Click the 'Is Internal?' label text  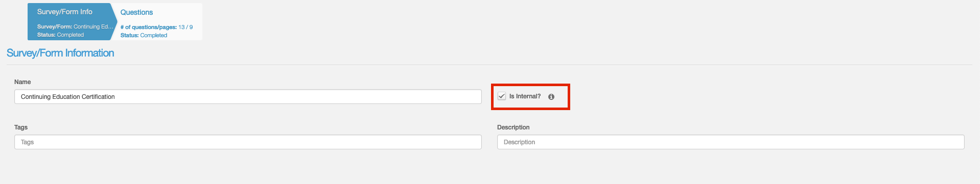[525, 96]
